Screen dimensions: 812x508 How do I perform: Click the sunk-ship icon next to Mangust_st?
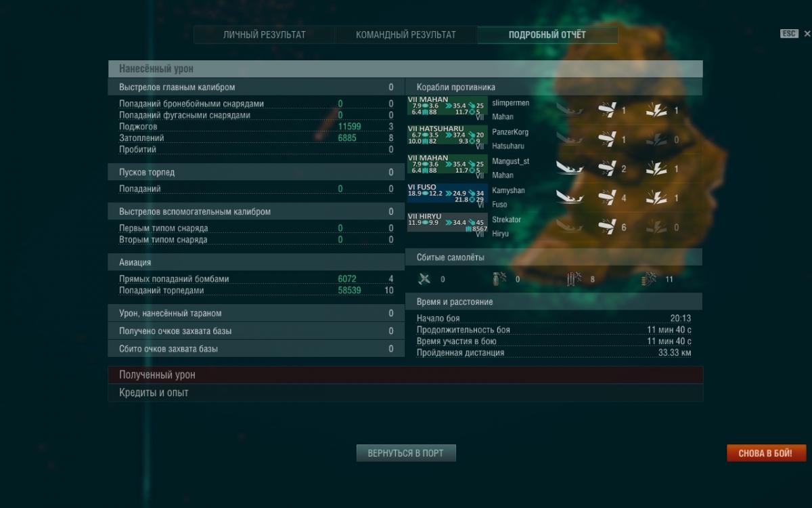point(570,168)
